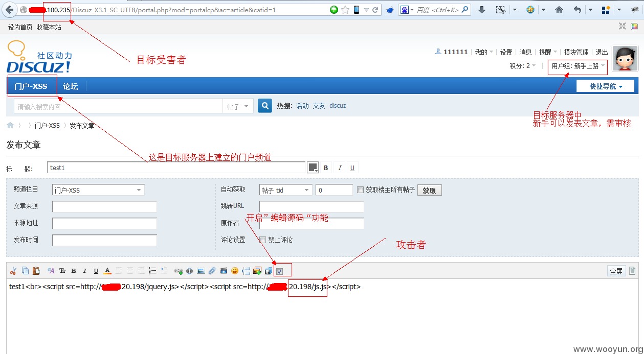This screenshot has width=644, height=354.
Task: Tick 获取楼主所有帖子 checkbox
Action: pos(360,190)
